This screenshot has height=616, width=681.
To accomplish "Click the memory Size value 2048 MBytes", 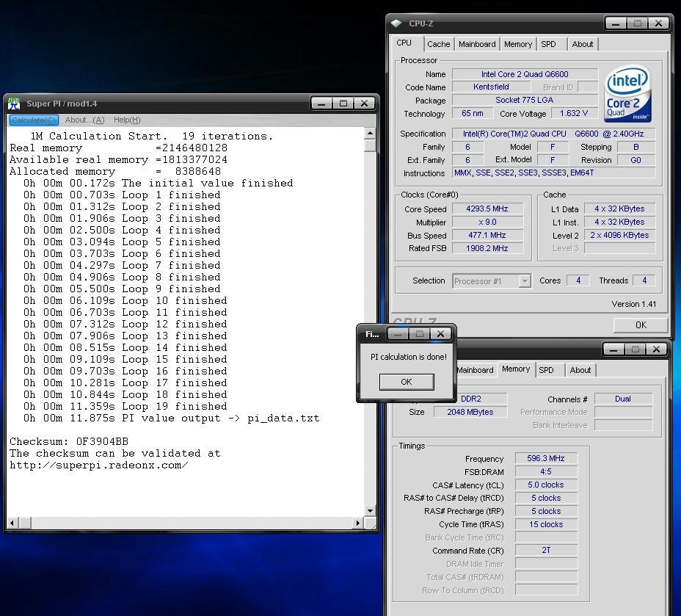I will (x=470, y=412).
